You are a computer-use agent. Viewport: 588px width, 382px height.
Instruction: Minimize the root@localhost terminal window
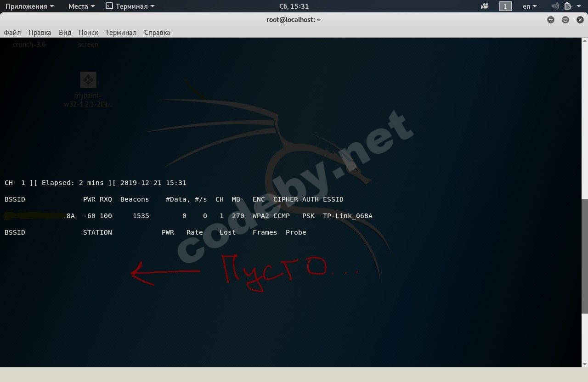tap(551, 20)
